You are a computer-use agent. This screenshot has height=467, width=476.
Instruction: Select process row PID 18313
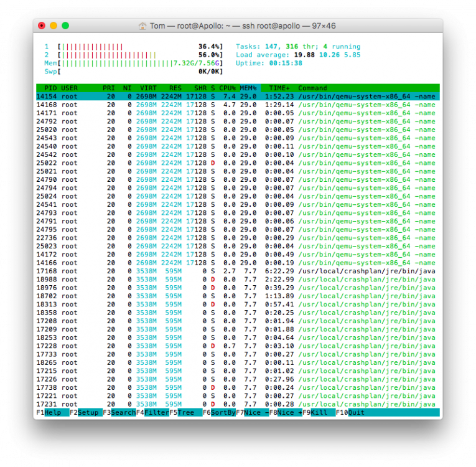238,304
